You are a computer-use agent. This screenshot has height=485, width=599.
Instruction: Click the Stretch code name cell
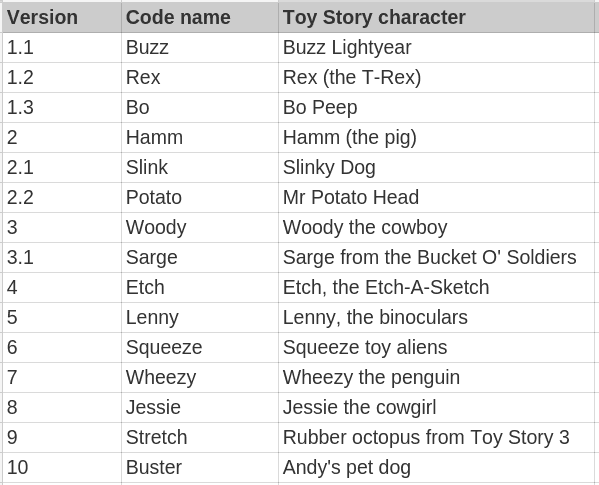coord(200,438)
